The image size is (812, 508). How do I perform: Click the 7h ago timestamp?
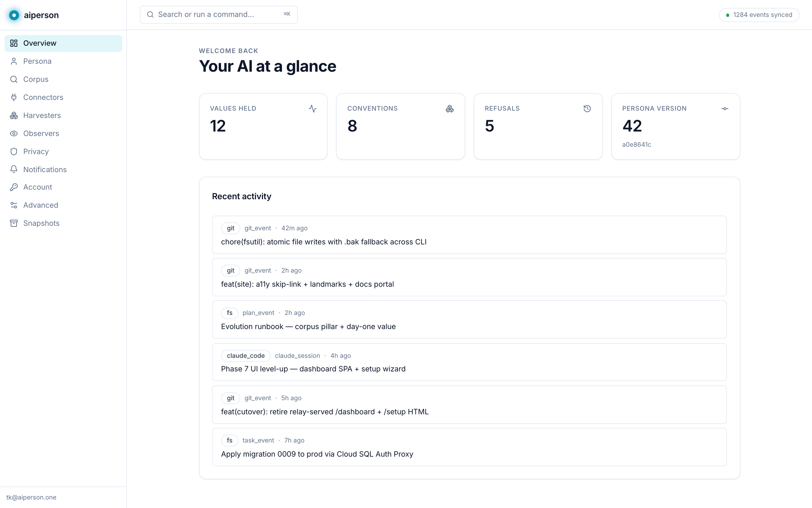click(294, 441)
